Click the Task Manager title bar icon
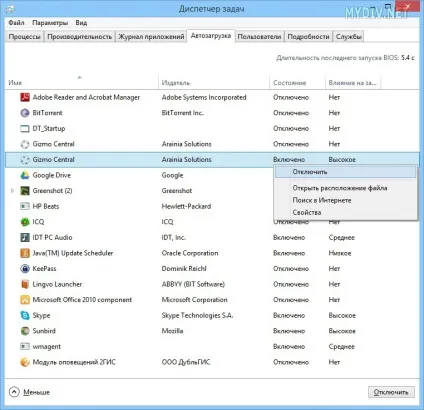Screen dimensions: 424x410 point(10,9)
